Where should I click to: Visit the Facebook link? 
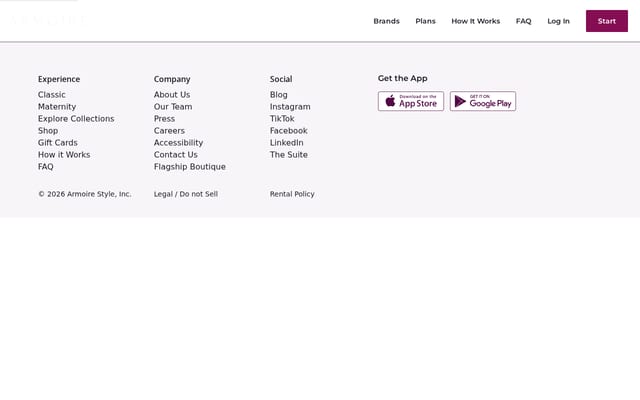289,131
